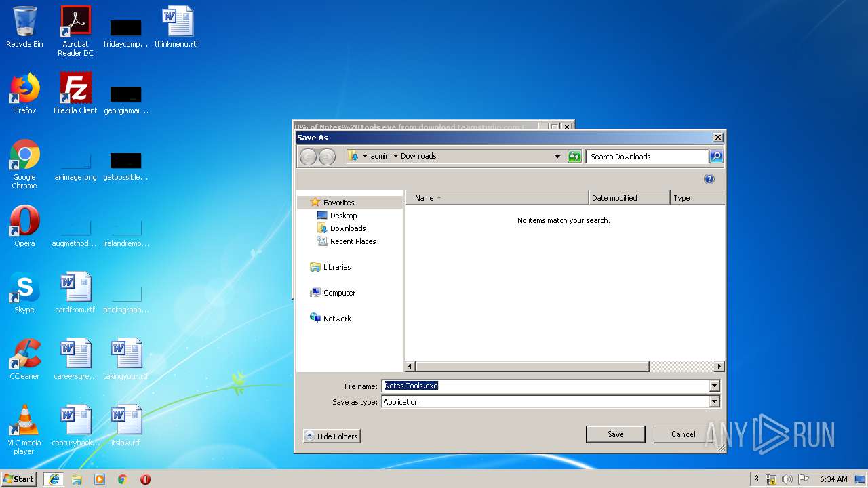Screen dimensions: 868x488
Task: Select the careersgre desktop file
Action: tap(75, 359)
